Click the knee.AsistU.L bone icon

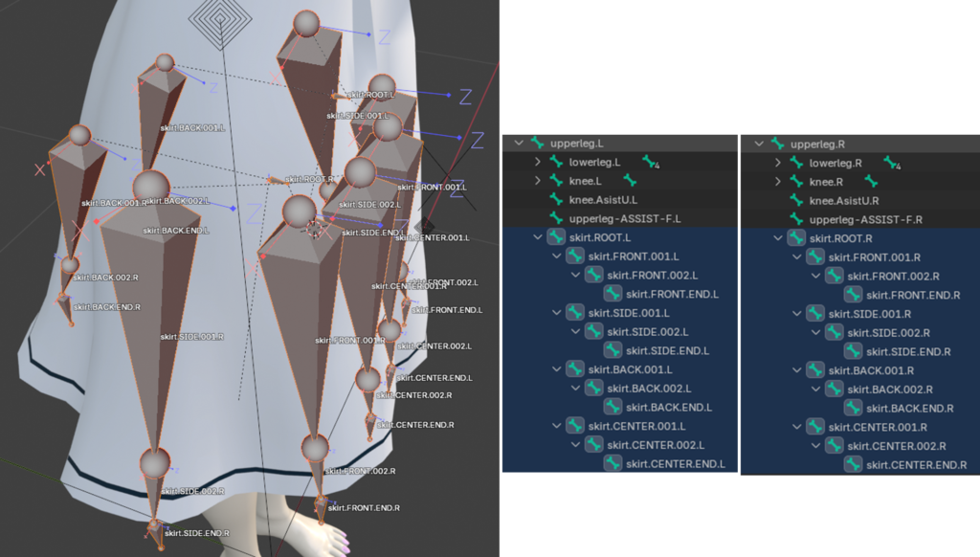click(x=555, y=201)
